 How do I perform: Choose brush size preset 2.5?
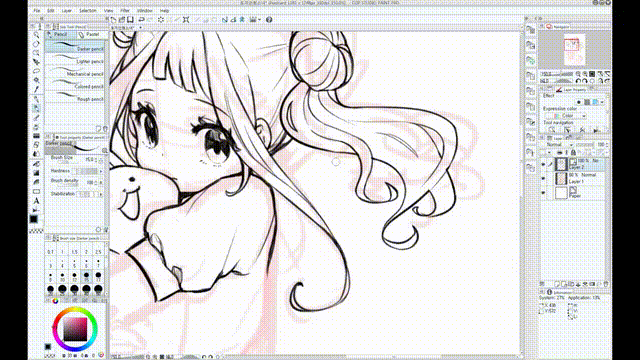tap(98, 250)
